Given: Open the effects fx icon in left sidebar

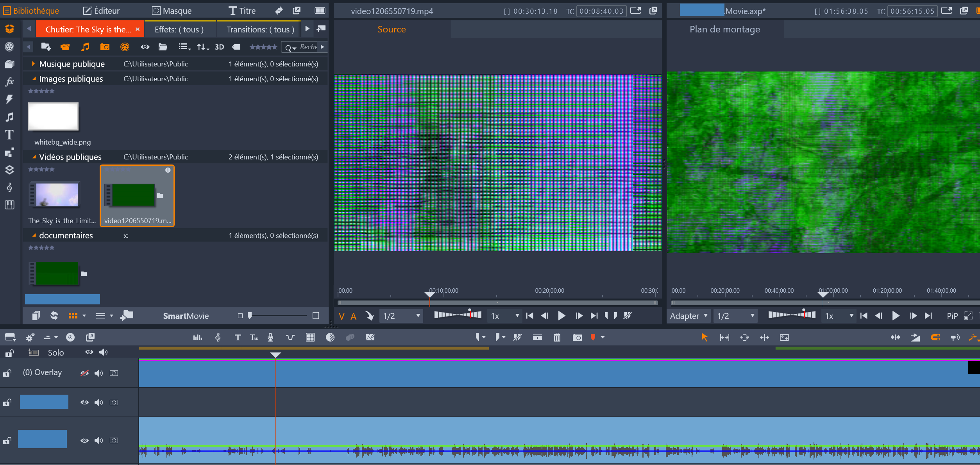Looking at the screenshot, I should pos(9,82).
